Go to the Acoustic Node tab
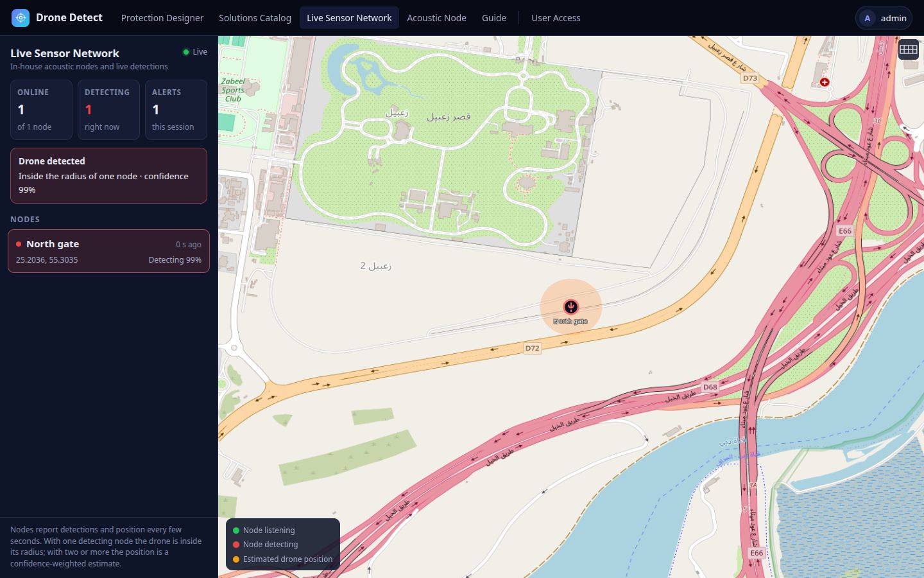 click(x=436, y=18)
